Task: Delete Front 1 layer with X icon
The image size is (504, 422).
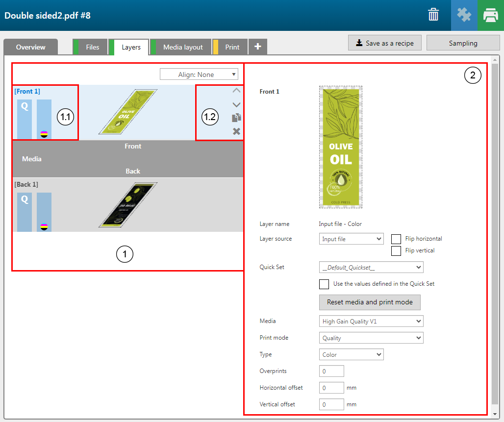Action: tap(236, 131)
